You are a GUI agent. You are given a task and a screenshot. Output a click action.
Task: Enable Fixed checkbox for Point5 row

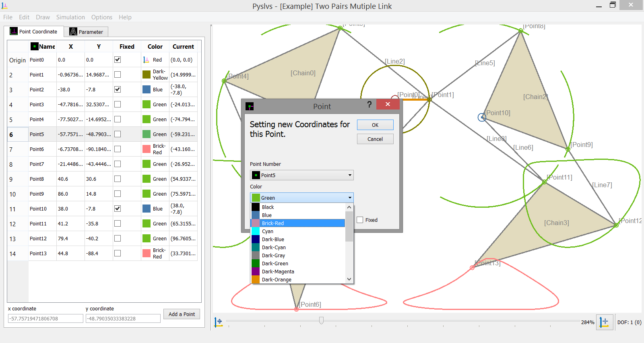tap(118, 134)
